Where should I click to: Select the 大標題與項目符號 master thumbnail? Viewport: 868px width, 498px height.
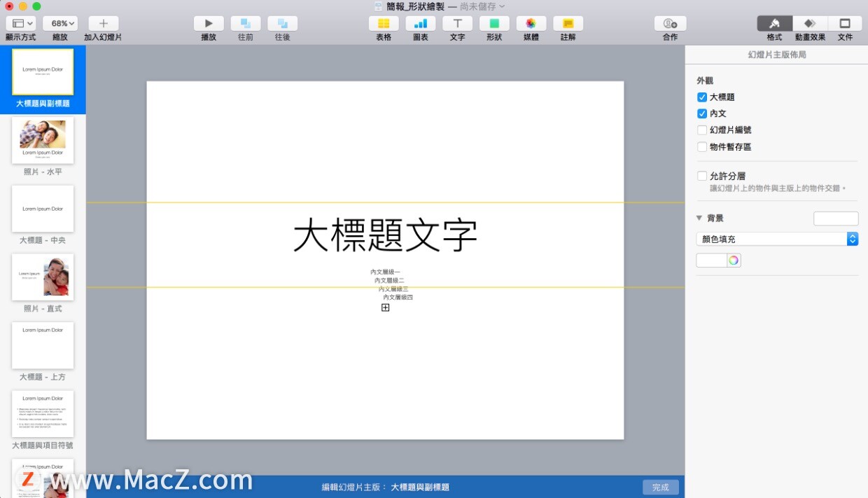point(43,414)
